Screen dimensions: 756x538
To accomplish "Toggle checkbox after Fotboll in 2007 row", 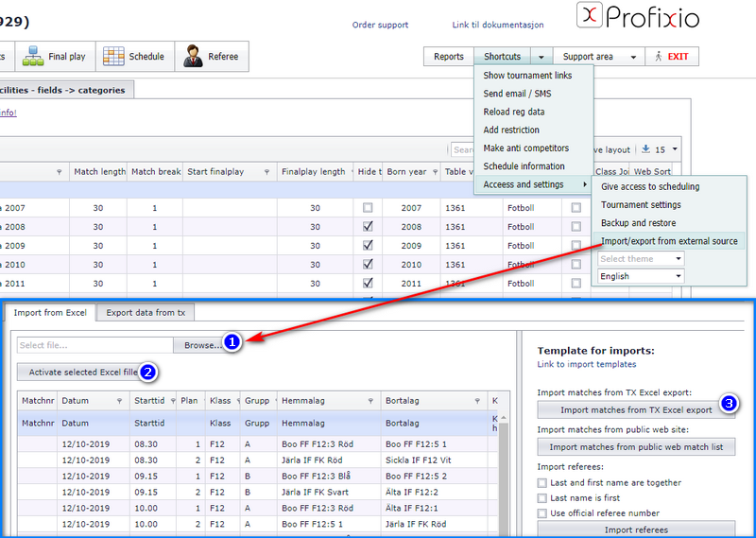I will [576, 207].
